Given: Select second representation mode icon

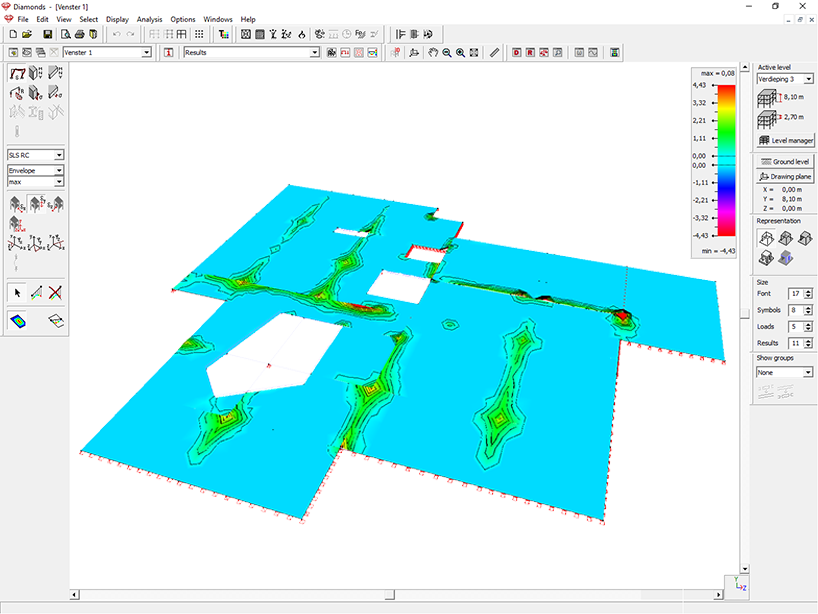Looking at the screenshot, I should [x=786, y=239].
